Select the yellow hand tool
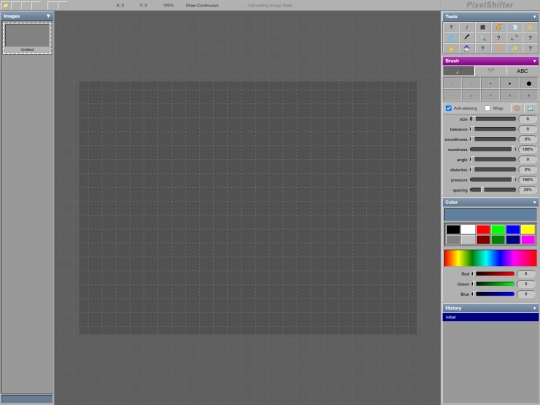The width and height of the screenshot is (540, 405). click(451, 48)
